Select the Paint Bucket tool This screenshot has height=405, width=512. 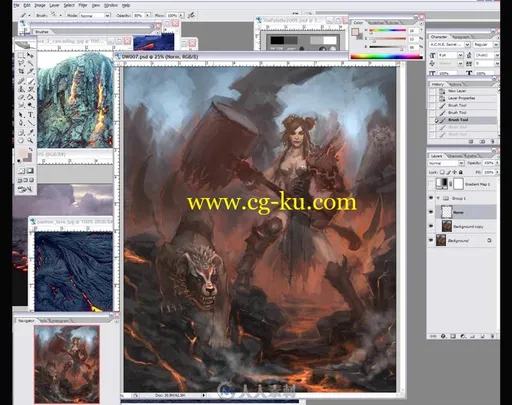pos(30,97)
